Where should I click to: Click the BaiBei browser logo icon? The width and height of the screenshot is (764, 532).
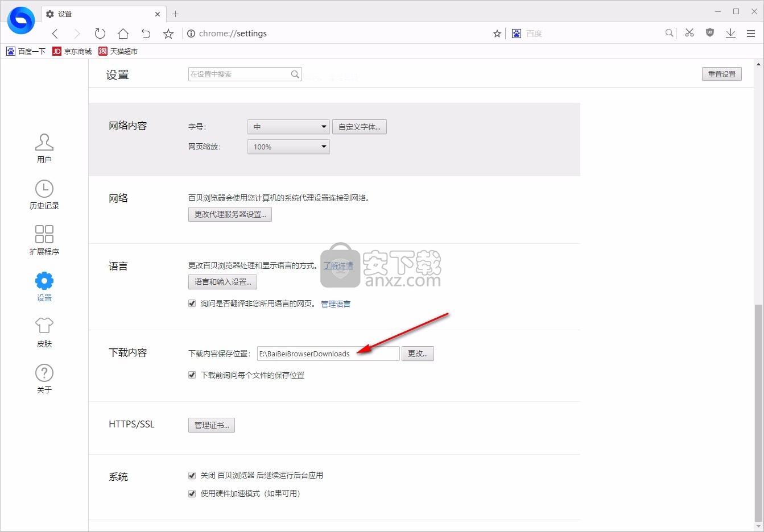coord(21,20)
